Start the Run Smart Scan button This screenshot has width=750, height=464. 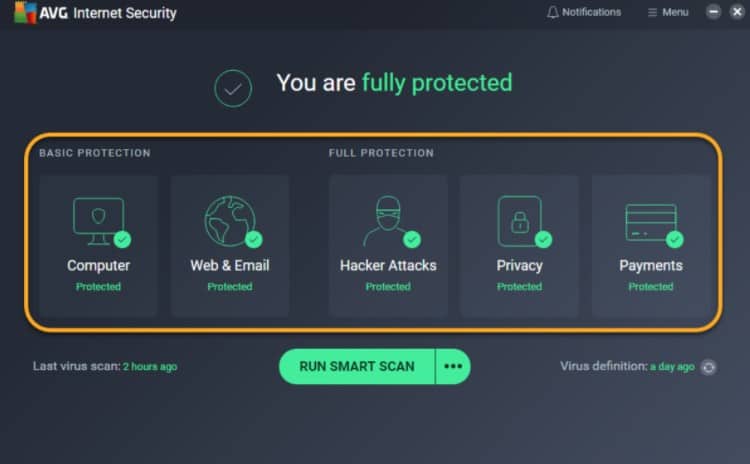click(357, 366)
